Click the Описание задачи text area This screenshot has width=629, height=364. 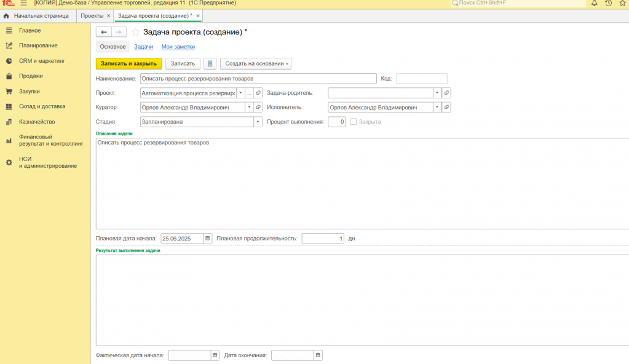362,183
